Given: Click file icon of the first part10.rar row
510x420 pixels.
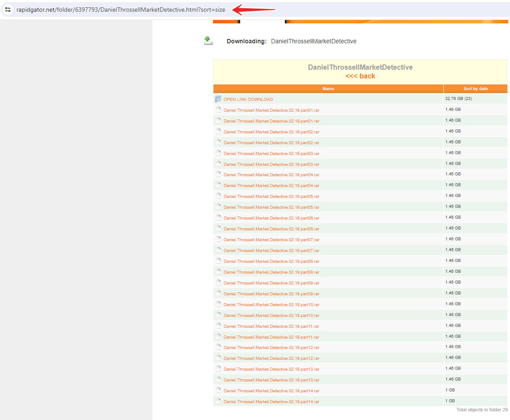Looking at the screenshot, I should point(219,304).
